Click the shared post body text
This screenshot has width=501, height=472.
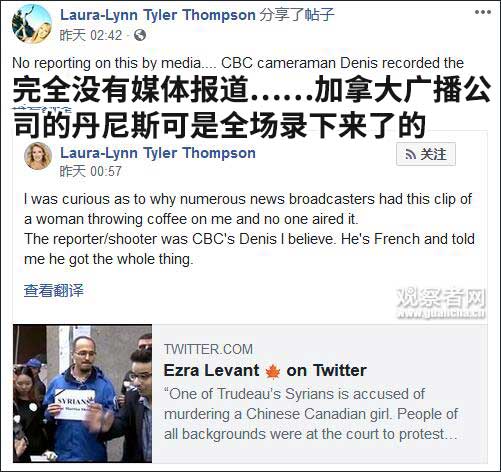pos(249,229)
